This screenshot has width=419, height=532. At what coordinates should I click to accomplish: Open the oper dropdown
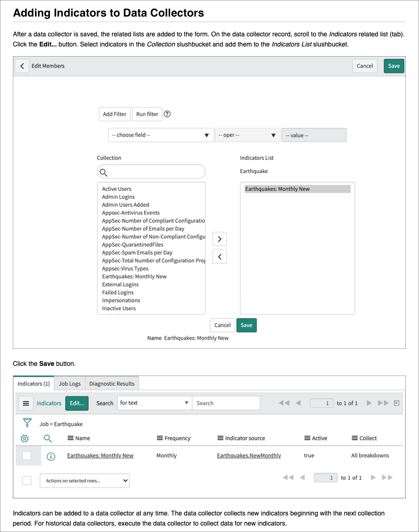click(247, 135)
